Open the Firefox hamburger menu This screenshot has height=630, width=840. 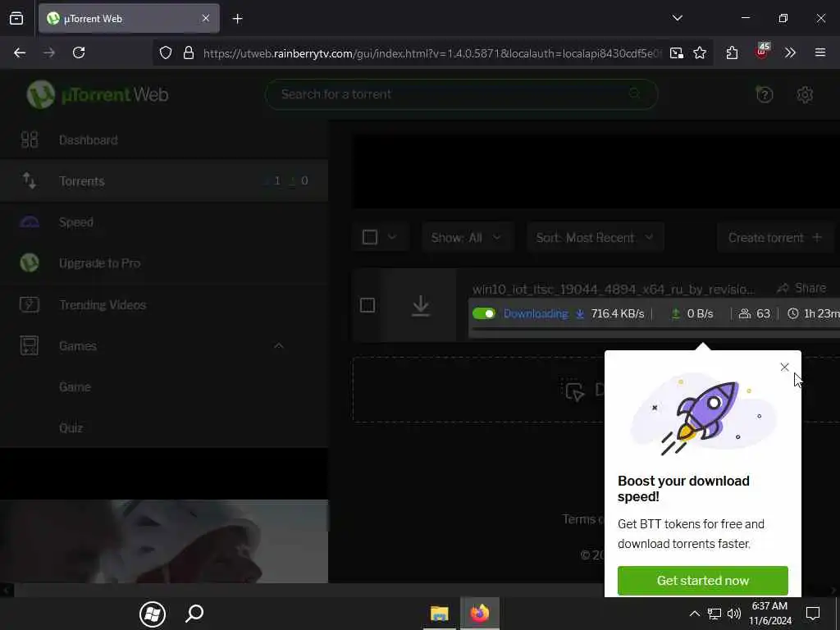819,52
